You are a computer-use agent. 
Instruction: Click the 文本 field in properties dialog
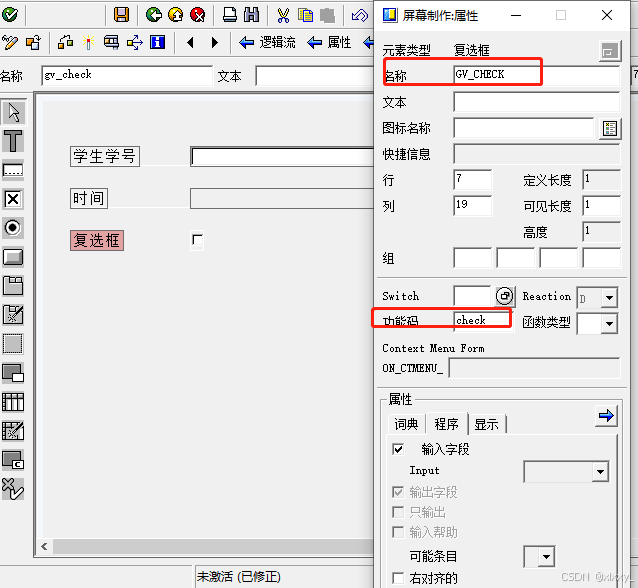(536, 102)
